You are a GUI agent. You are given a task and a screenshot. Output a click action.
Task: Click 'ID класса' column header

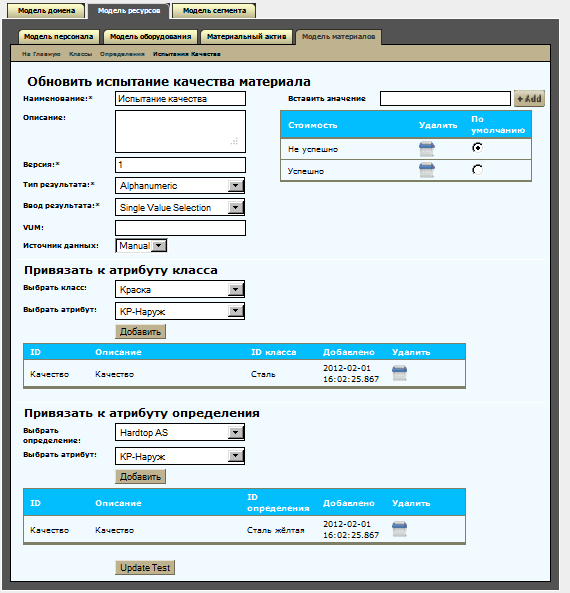(273, 352)
